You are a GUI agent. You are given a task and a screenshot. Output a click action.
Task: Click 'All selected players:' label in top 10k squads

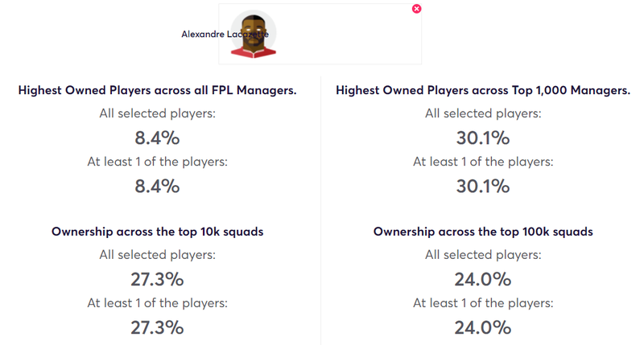(x=157, y=255)
